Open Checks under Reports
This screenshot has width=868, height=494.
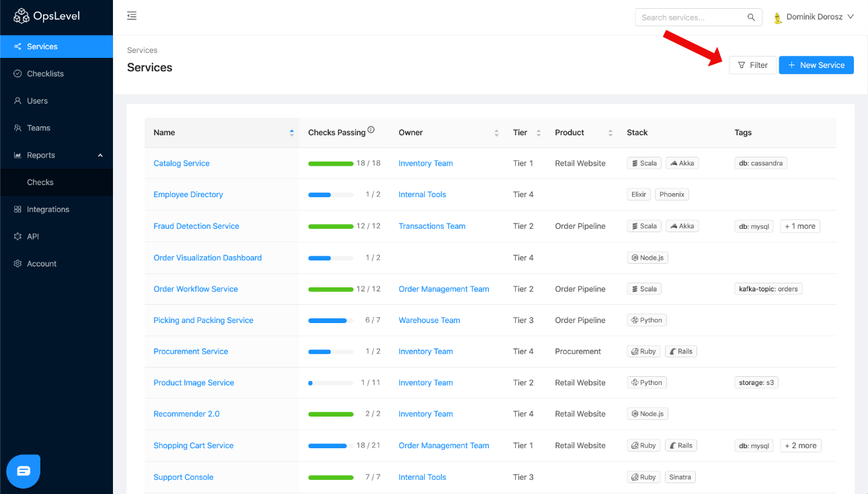coord(56,182)
